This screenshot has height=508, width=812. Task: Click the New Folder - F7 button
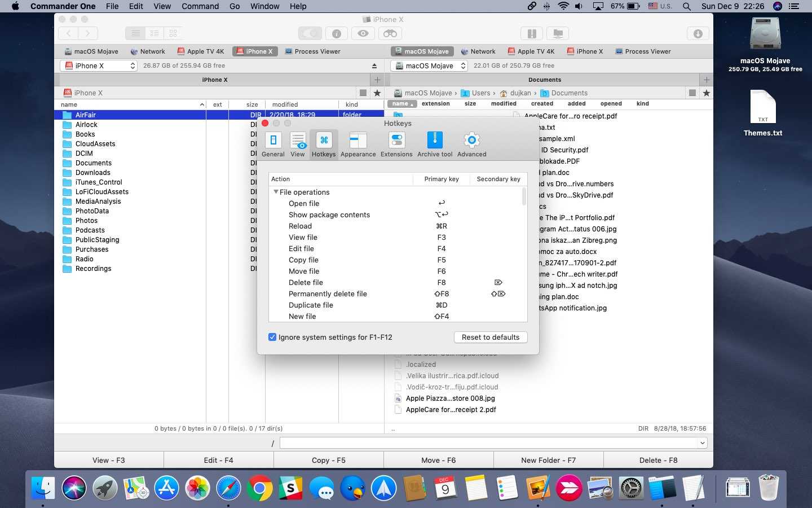click(x=548, y=460)
